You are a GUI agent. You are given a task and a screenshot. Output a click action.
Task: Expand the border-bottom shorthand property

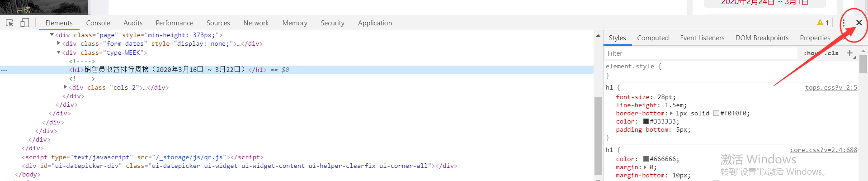[x=671, y=113]
